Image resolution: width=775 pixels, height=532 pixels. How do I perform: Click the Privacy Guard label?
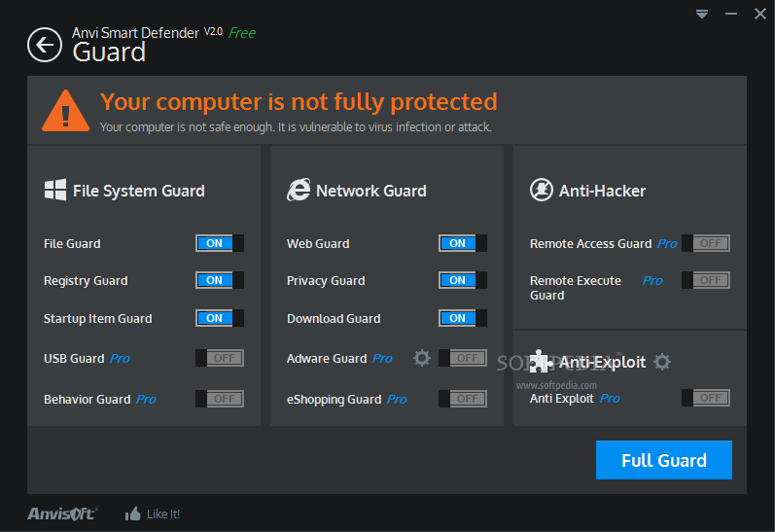[x=326, y=281]
